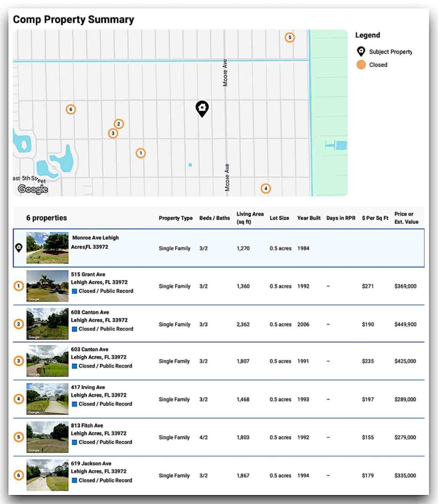Open the 515 Grant Ave property photo
Image resolution: width=438 pixels, height=504 pixels.
[x=47, y=286]
